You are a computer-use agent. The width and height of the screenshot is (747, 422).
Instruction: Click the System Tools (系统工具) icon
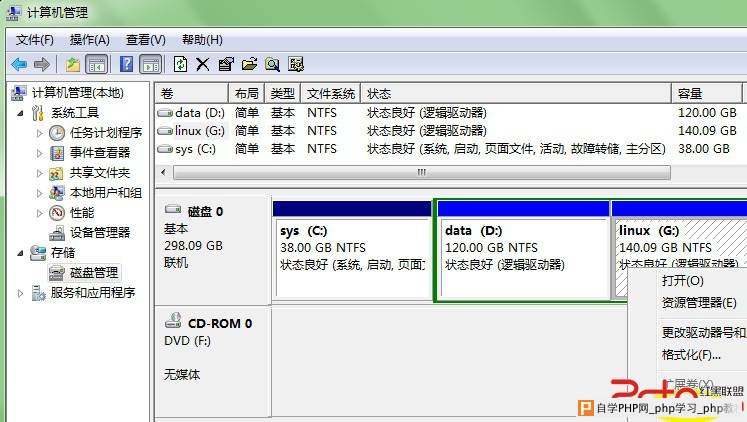point(38,113)
